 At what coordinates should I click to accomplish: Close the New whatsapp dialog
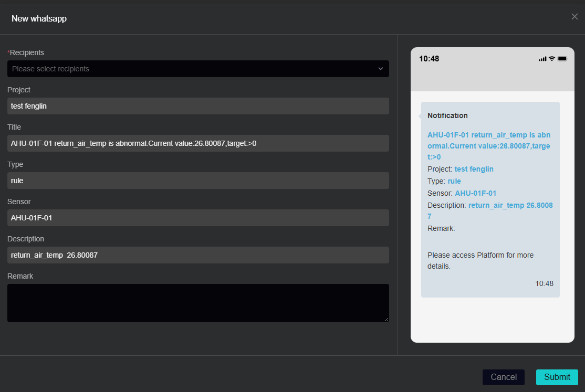click(x=574, y=17)
